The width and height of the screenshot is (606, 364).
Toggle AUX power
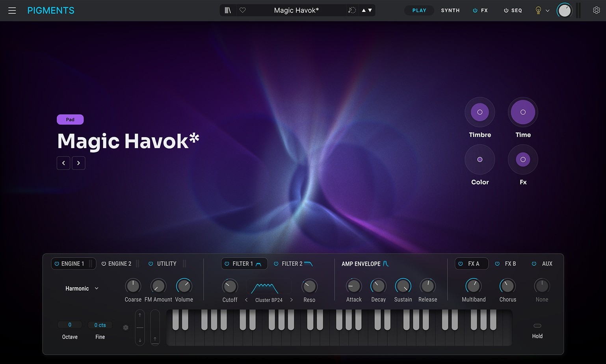coord(534,264)
